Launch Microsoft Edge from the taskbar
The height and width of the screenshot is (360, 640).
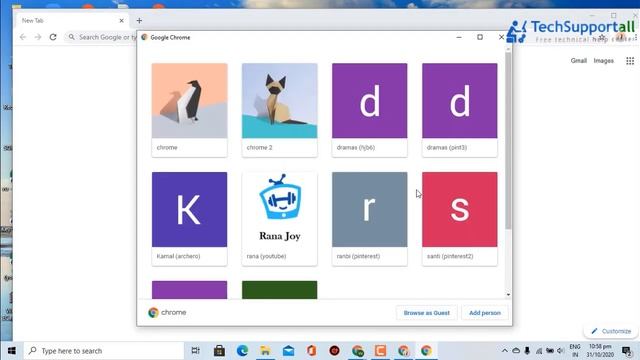click(242, 351)
